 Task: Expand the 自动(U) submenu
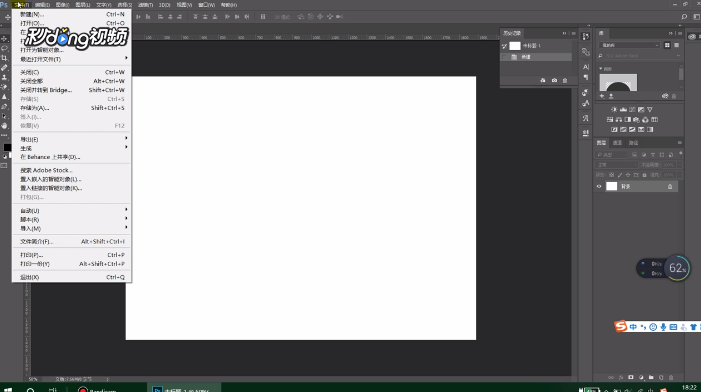tap(72, 211)
